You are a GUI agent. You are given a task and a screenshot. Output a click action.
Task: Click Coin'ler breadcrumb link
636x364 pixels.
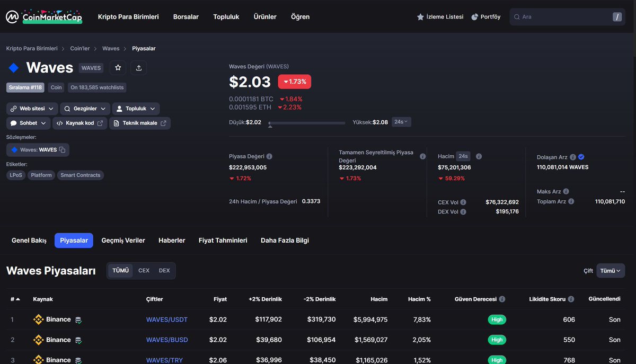pos(80,48)
